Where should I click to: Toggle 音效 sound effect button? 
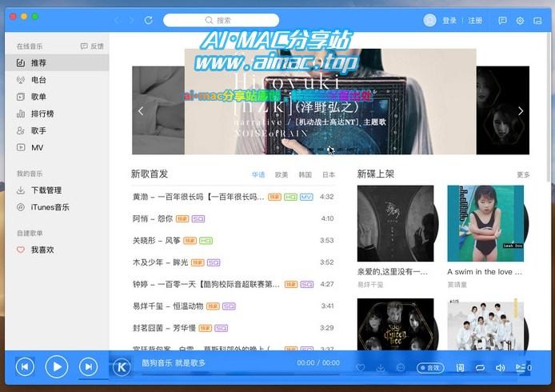point(430,368)
